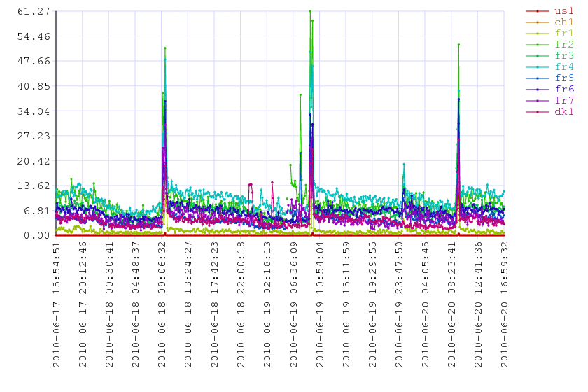Click the 2010-06-20 16:59:32 end time label

pyautogui.click(x=505, y=304)
